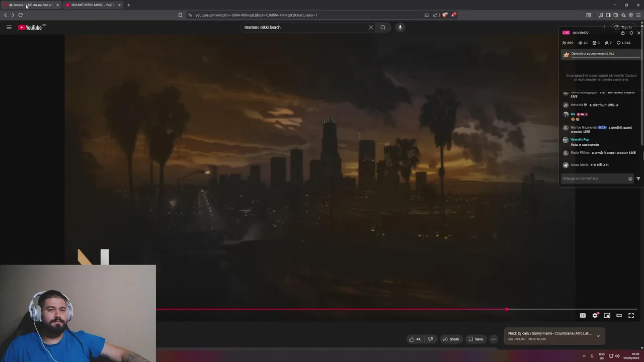Close the NOLIMIT INTRO MUSIC tab
This screenshot has width=644, height=362.
coord(119,5)
